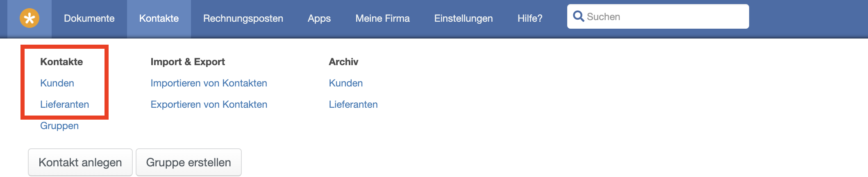Screen dimensions: 868x177
Task: Select the Kontakte tab in the navigation bar
Action: pos(159,18)
